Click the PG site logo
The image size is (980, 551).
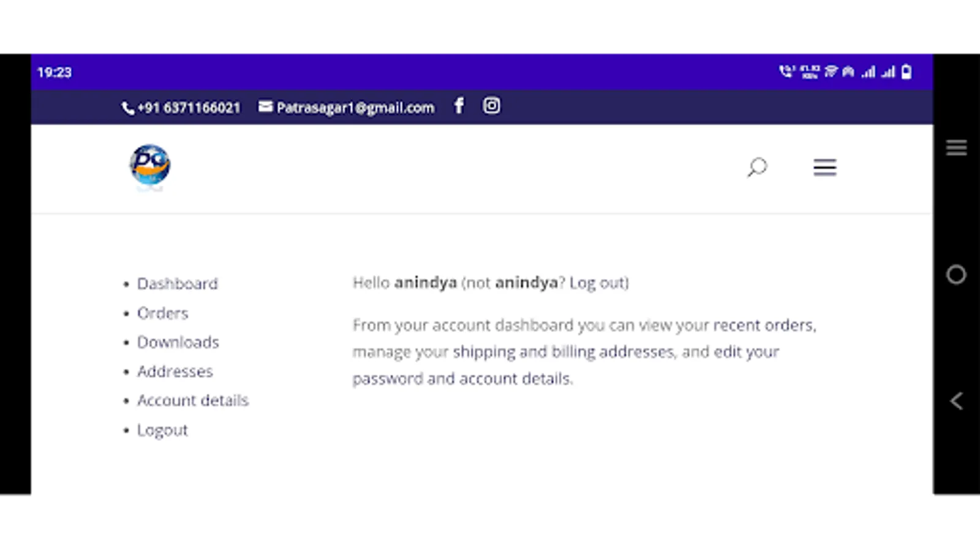pos(150,165)
